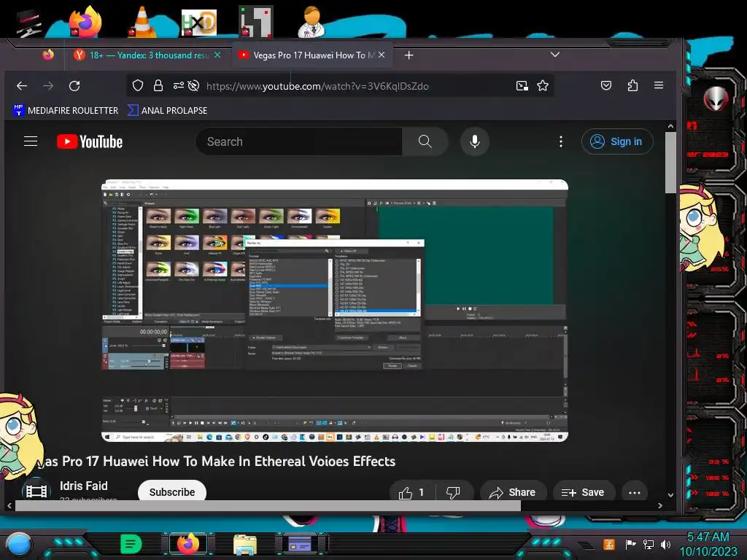Open the tracking protection shield icon
The width and height of the screenshot is (747, 560).
(138, 86)
